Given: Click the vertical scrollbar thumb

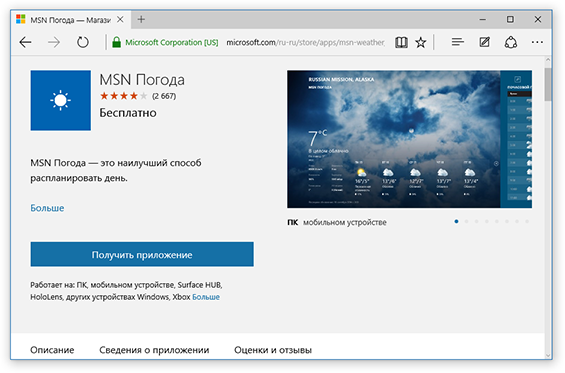Looking at the screenshot, I should 548,85.
